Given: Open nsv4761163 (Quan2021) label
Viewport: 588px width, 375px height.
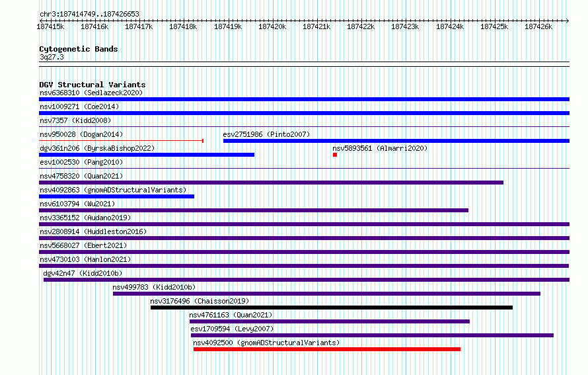Looking at the screenshot, I should click(231, 315).
